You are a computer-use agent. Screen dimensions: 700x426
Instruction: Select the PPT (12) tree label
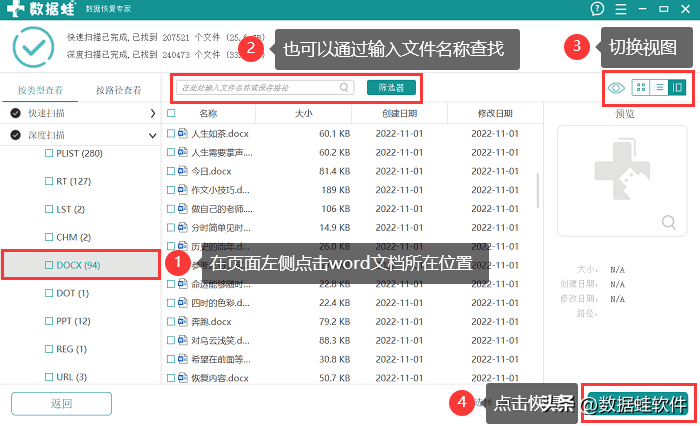(73, 321)
